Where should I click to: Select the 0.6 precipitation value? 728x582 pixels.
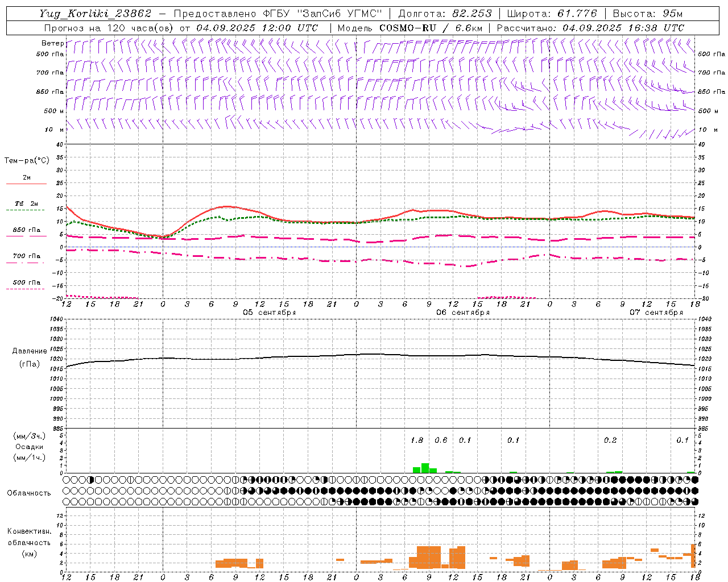click(x=441, y=440)
